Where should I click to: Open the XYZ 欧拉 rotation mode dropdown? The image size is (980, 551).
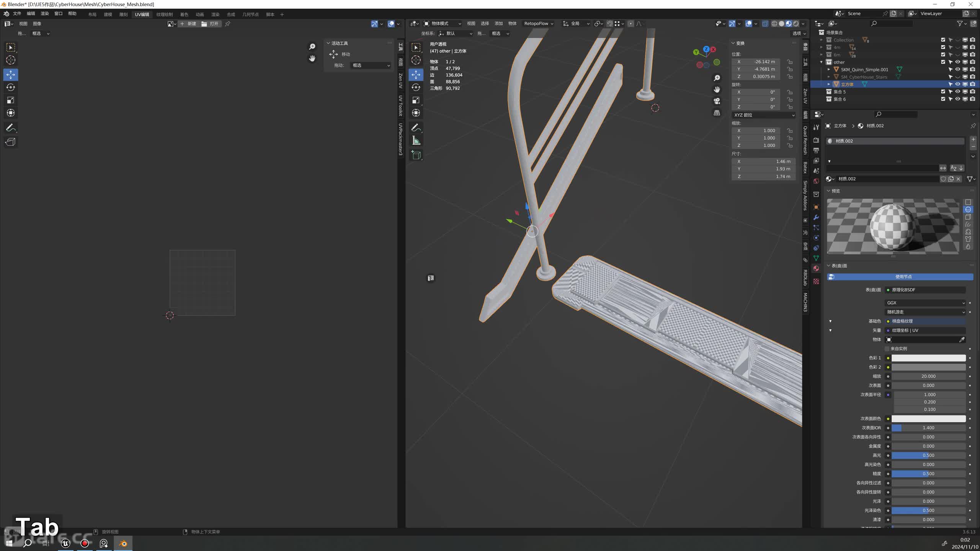tap(764, 115)
